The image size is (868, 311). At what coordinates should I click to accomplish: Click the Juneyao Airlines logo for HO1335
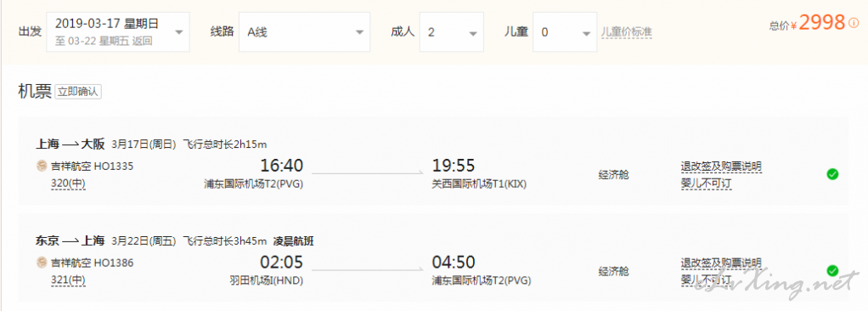[42, 166]
